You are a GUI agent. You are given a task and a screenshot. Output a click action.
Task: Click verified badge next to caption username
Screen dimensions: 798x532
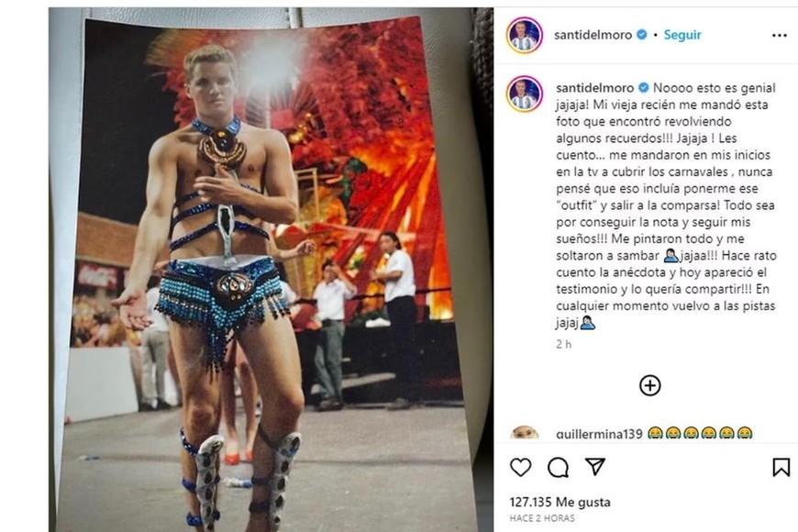642,88
